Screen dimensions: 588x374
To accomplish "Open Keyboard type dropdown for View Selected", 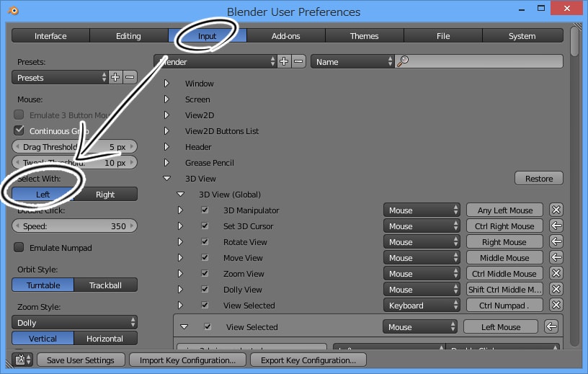I will point(422,305).
